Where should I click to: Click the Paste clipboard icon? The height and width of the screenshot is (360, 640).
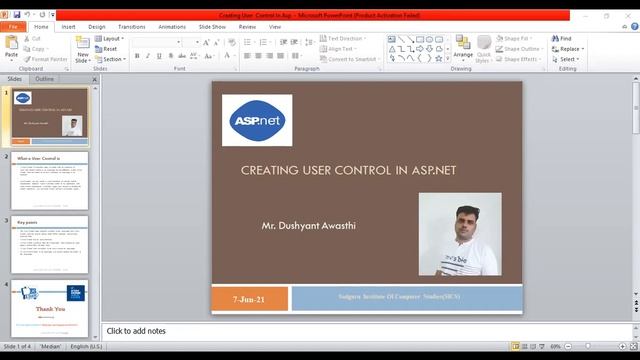pyautogui.click(x=11, y=42)
